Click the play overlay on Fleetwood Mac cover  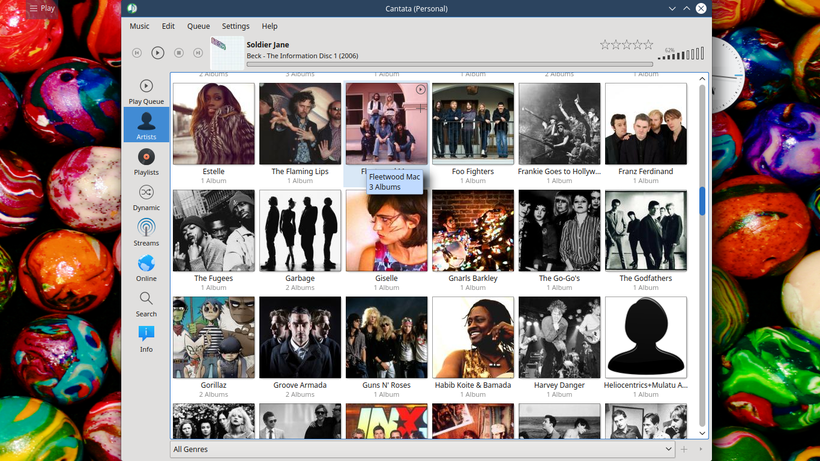pyautogui.click(x=420, y=90)
